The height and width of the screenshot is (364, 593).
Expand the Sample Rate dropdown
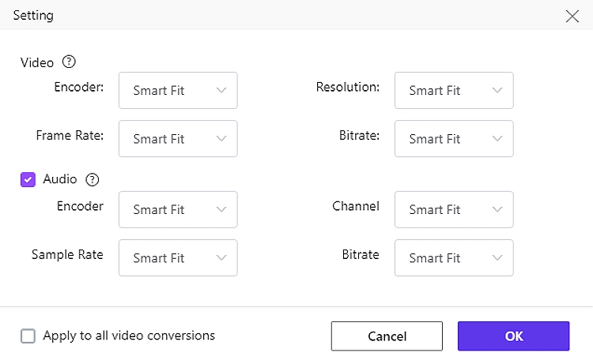(x=178, y=258)
